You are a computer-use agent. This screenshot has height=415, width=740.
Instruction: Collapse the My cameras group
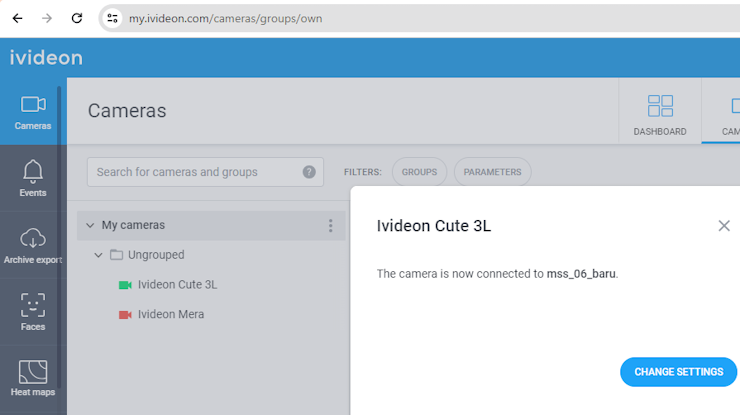coord(90,225)
